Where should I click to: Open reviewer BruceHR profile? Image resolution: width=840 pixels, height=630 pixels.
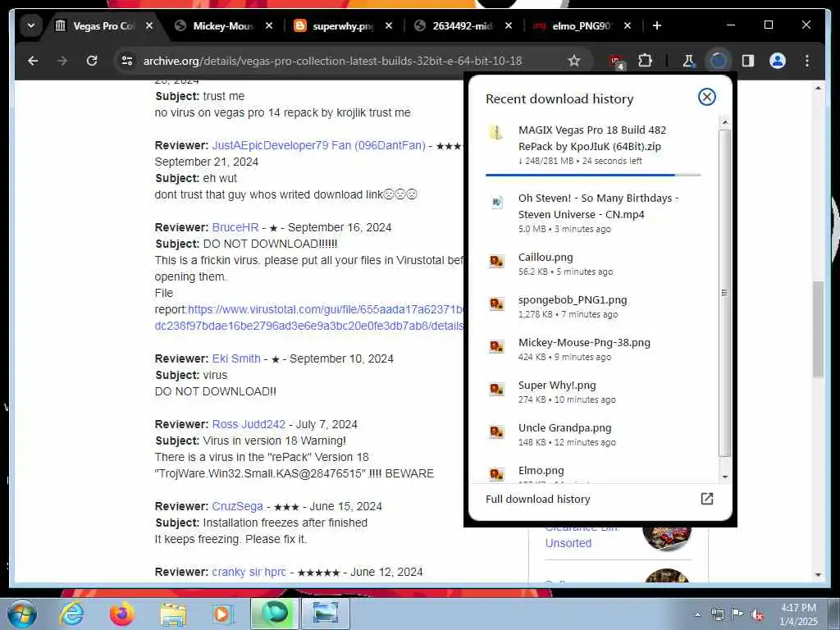[235, 227]
